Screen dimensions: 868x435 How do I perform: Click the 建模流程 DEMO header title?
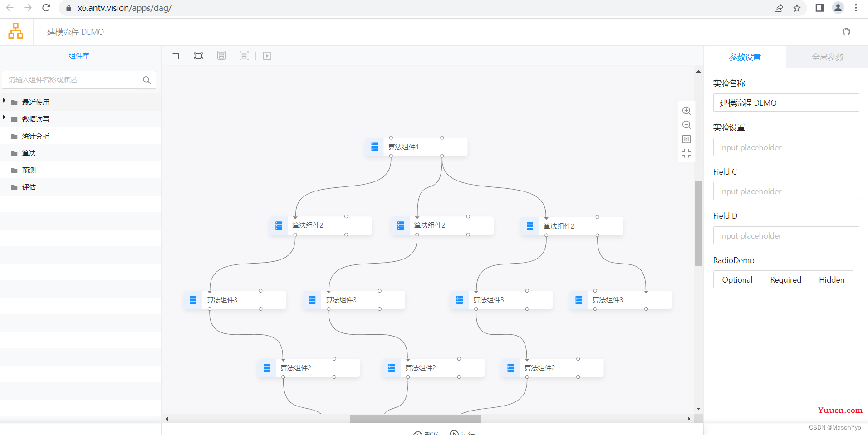(x=75, y=32)
